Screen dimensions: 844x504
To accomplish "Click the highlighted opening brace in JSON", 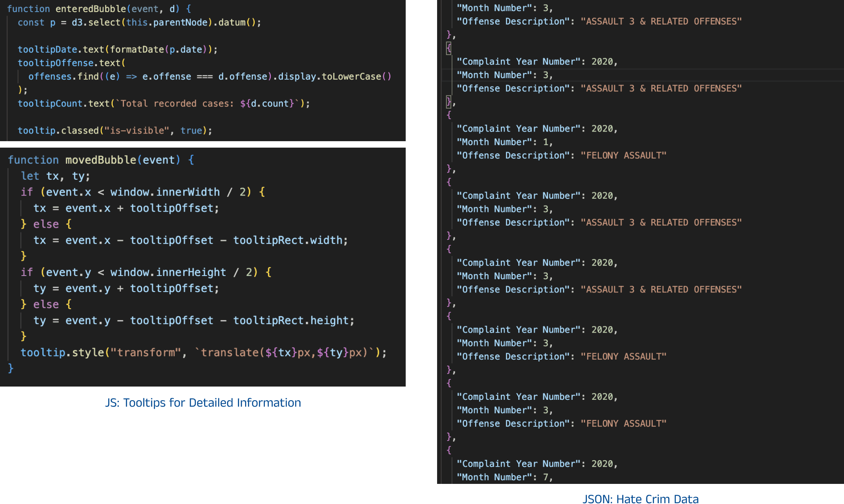I will (449, 48).
